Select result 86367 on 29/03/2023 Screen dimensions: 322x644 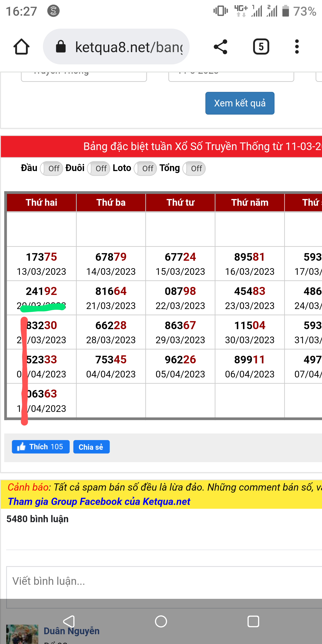[x=180, y=326]
